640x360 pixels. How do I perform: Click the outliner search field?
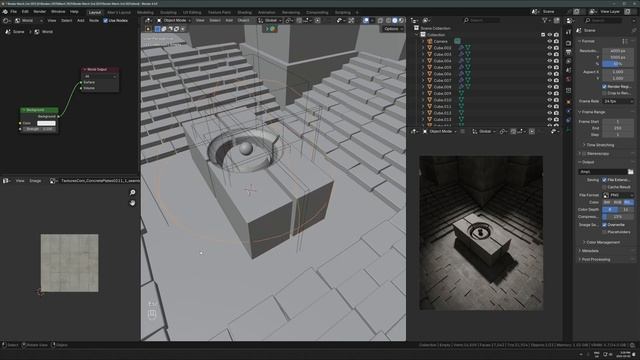point(482,20)
